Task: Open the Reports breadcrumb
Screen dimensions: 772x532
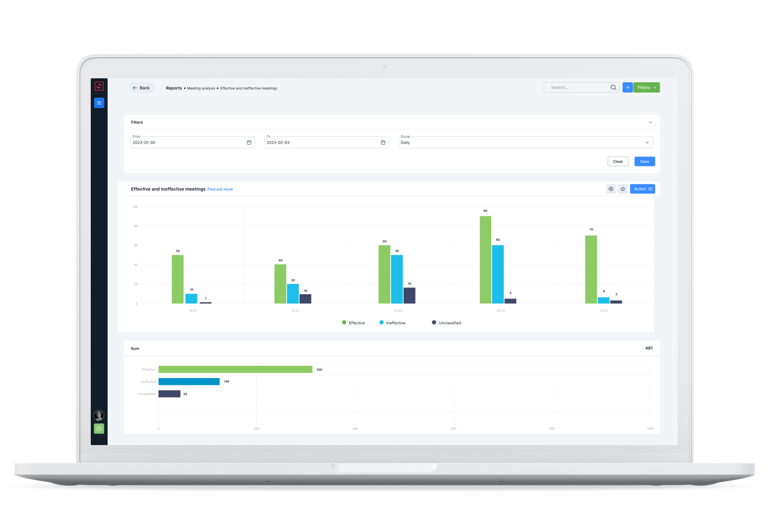Action: coord(174,88)
